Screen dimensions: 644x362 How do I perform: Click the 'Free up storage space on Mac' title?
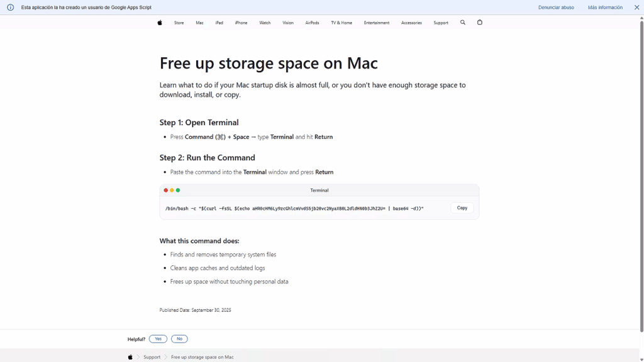coord(269,63)
